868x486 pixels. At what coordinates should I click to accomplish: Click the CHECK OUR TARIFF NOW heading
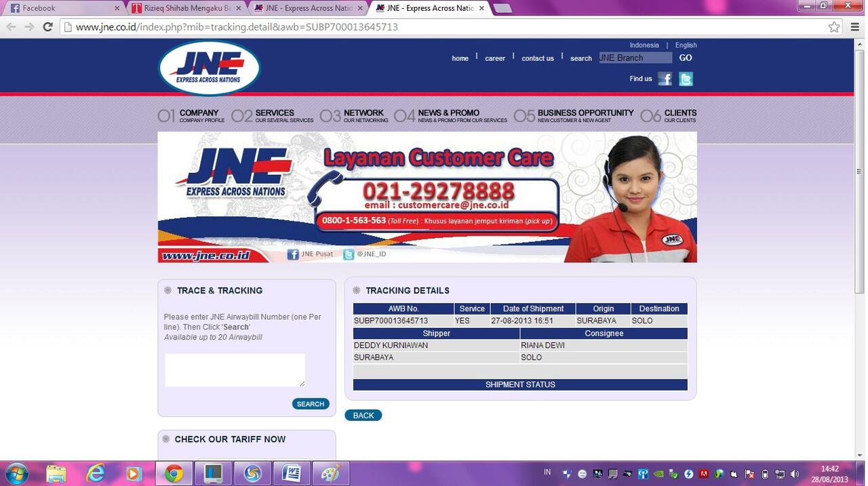coord(230,439)
